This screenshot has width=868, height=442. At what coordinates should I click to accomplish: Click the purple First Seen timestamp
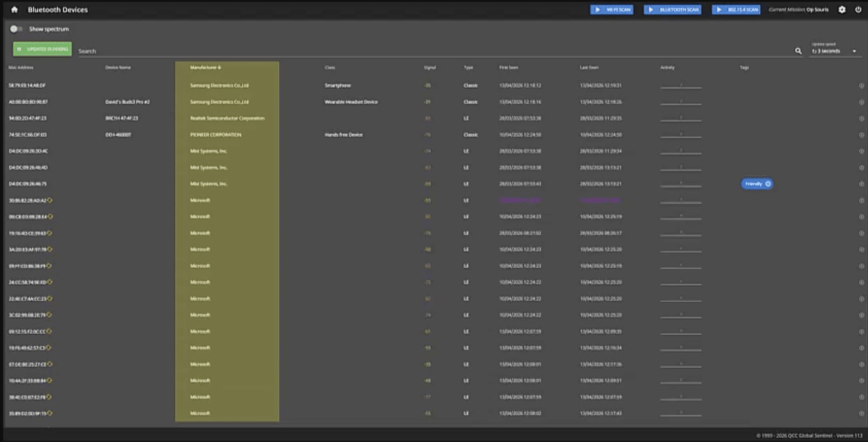pos(520,200)
